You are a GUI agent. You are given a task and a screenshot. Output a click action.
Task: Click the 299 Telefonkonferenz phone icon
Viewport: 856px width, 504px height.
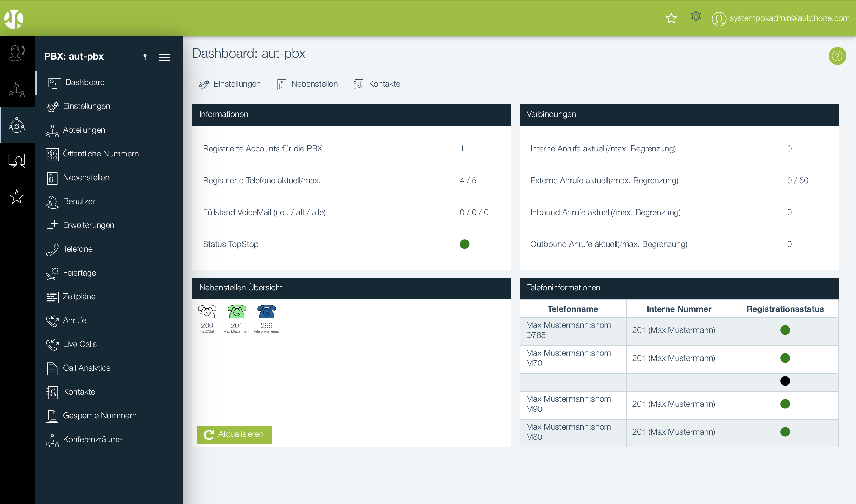[266, 312]
